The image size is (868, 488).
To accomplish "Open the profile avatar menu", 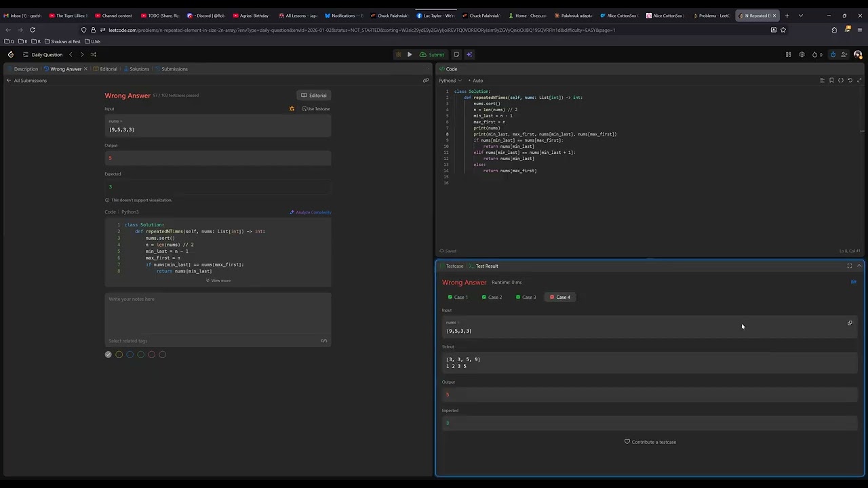I will click(x=858, y=55).
